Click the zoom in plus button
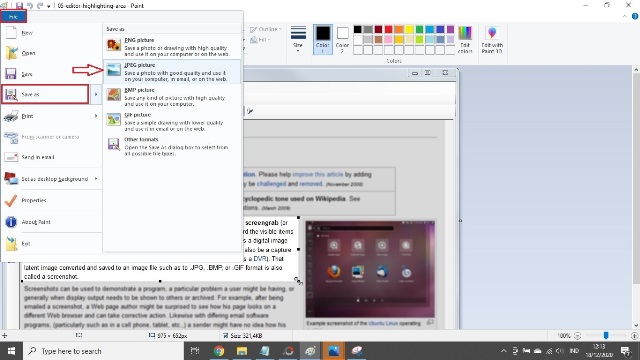The width and height of the screenshot is (640, 360). point(634,336)
